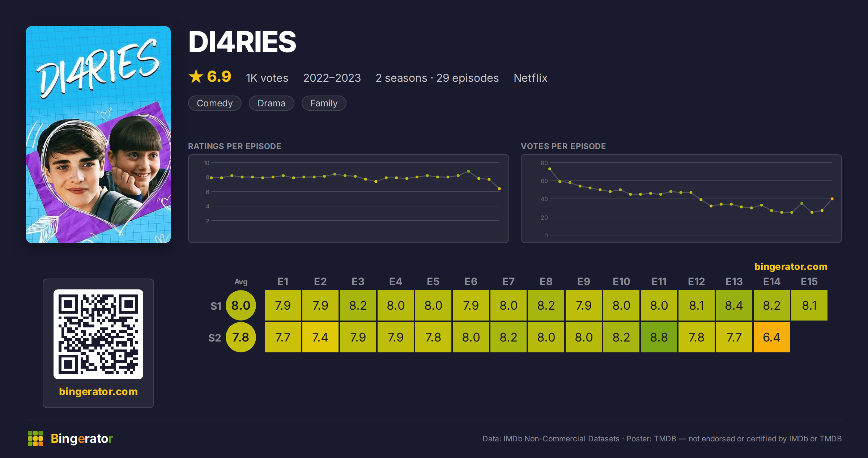Open bingerator.com link under QR code
Screen dimensions: 868x458
tap(98, 391)
